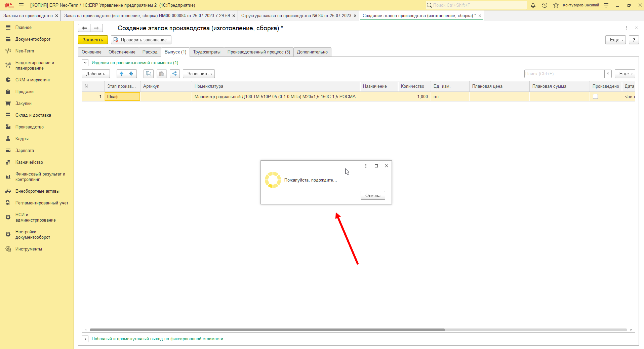Click the Записать button
This screenshot has width=644, height=349.
(93, 40)
